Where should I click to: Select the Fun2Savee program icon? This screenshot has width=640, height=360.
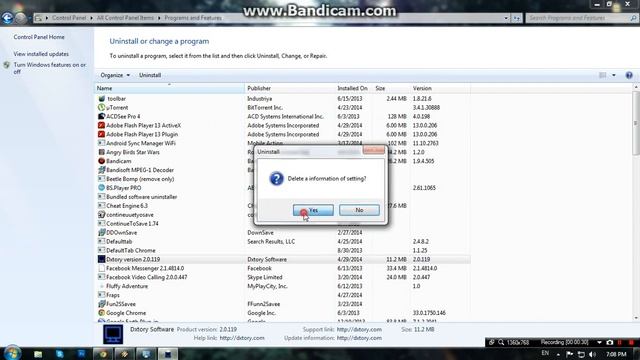point(101,304)
